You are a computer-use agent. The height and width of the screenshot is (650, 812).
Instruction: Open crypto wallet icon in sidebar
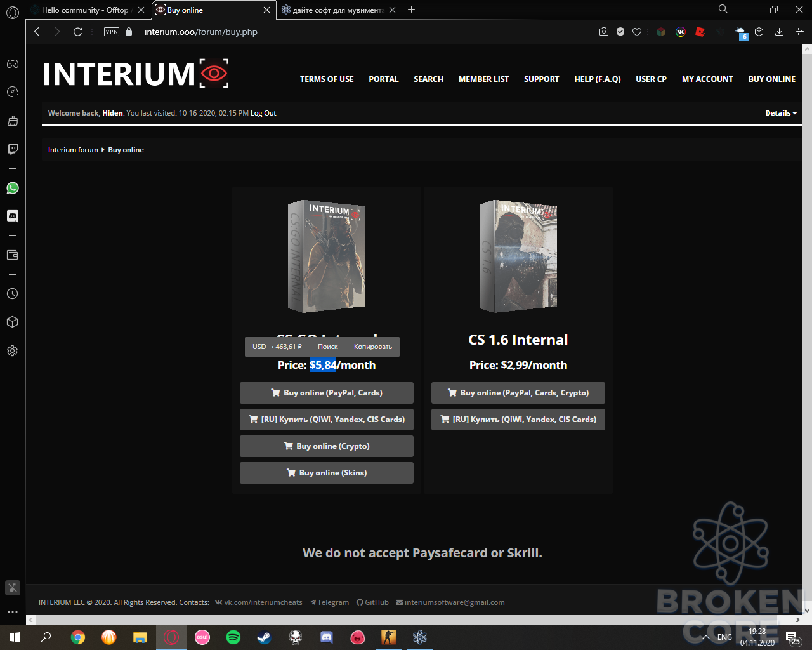pos(12,255)
